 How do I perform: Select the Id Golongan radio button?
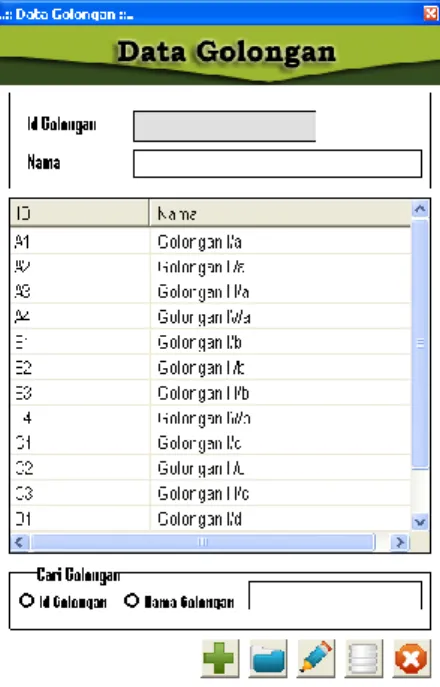point(26,600)
